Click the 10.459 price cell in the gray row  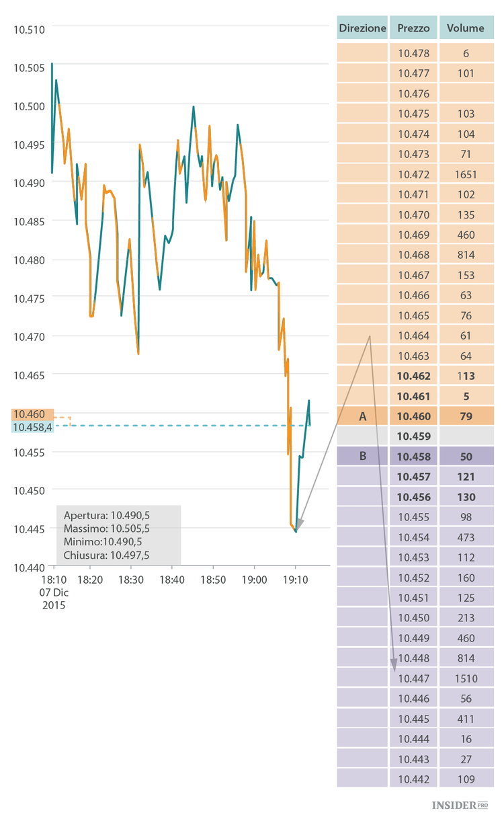pos(413,436)
